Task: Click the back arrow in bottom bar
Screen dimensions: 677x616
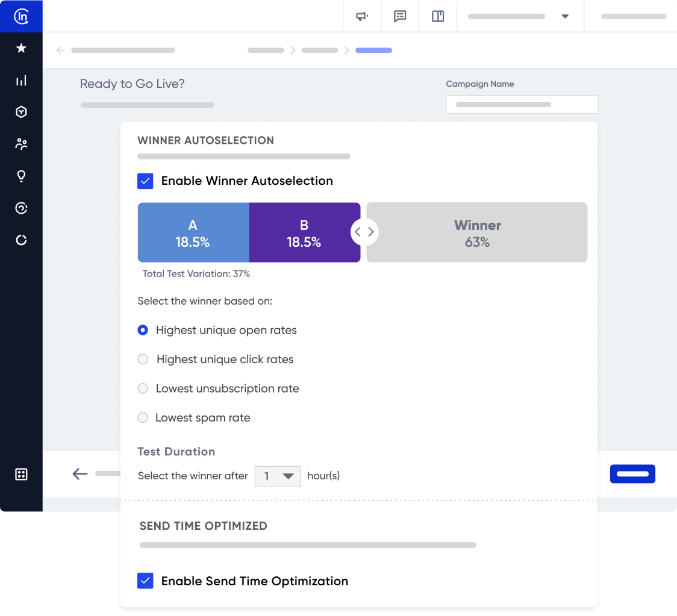Action: (x=80, y=474)
